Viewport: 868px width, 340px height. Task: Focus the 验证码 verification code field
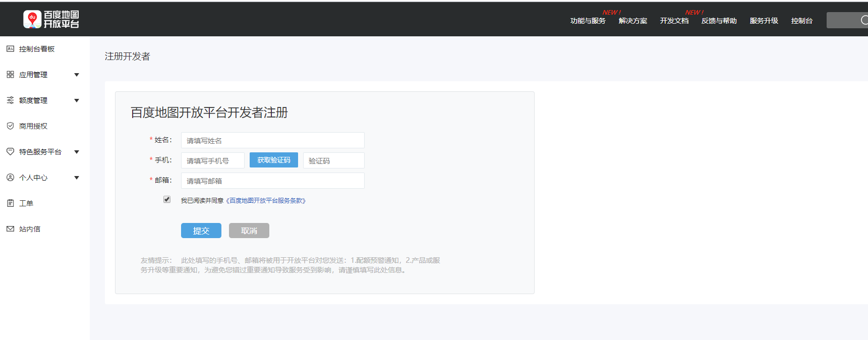point(334,160)
